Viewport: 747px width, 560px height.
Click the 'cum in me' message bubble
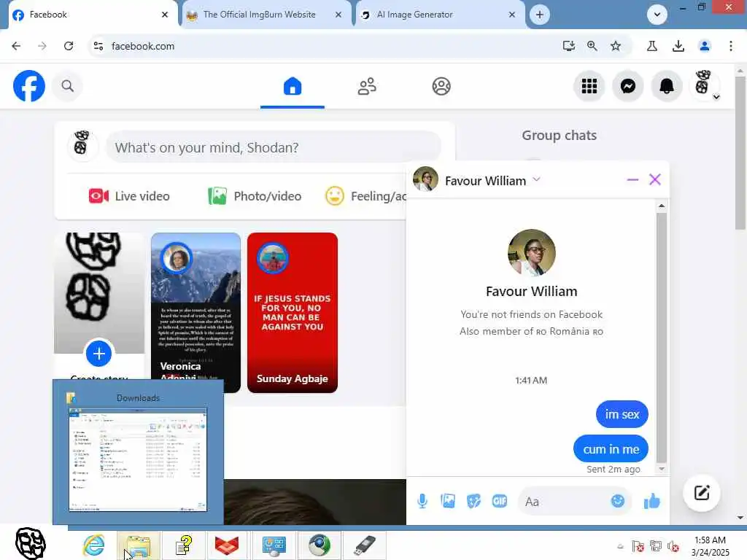[611, 449]
